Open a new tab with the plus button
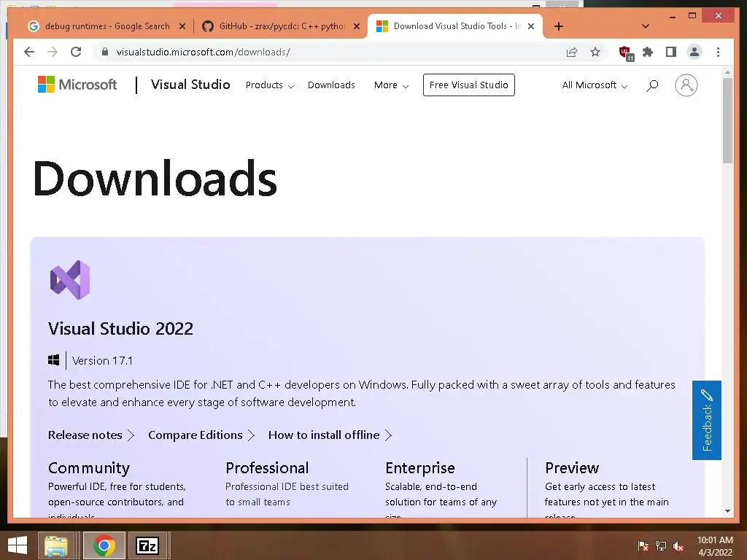This screenshot has width=747, height=560. [x=559, y=26]
